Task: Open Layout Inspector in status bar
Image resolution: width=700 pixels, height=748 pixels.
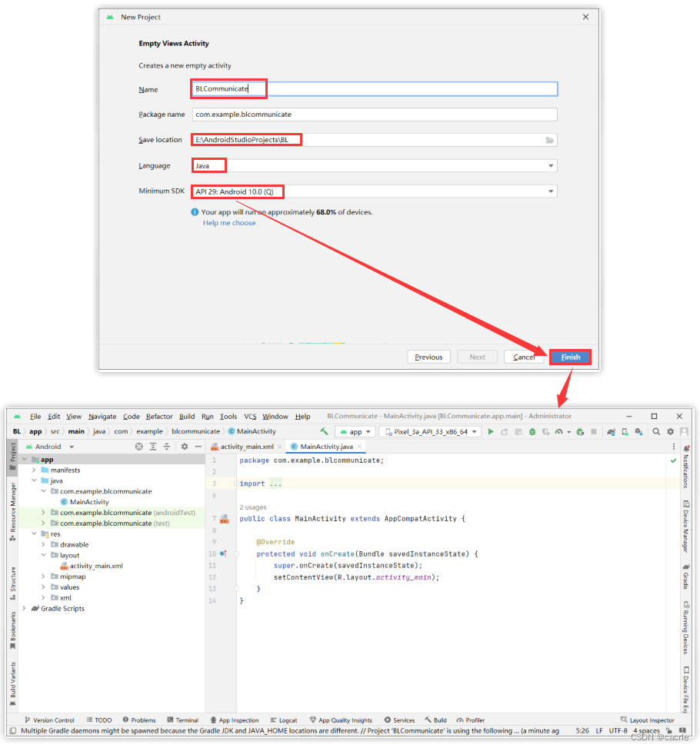Action: pos(647,720)
